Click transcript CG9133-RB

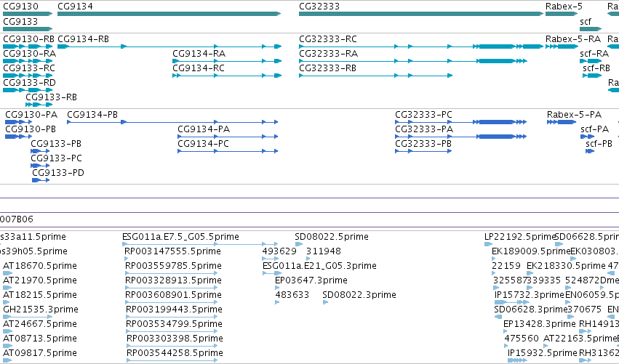(x=52, y=97)
